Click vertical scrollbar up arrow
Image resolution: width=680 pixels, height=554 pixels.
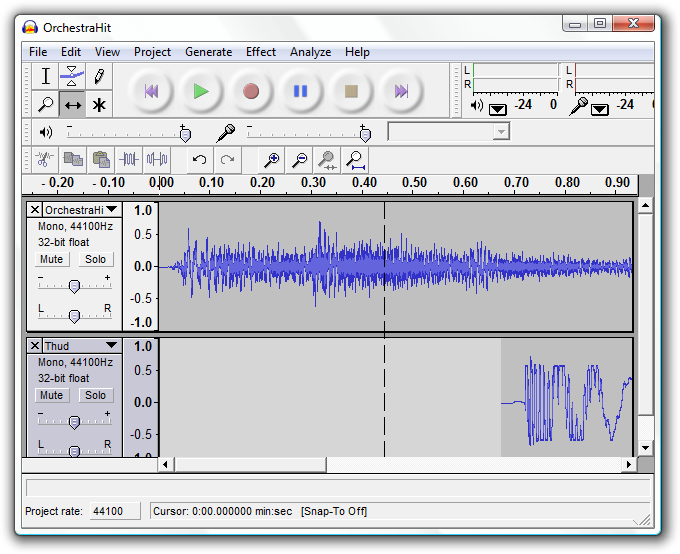pos(646,205)
